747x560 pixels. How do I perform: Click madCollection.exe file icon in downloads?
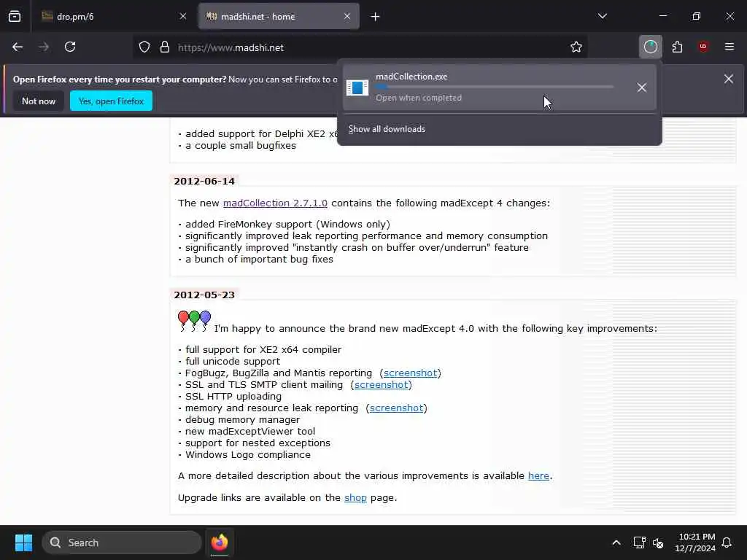click(x=357, y=87)
